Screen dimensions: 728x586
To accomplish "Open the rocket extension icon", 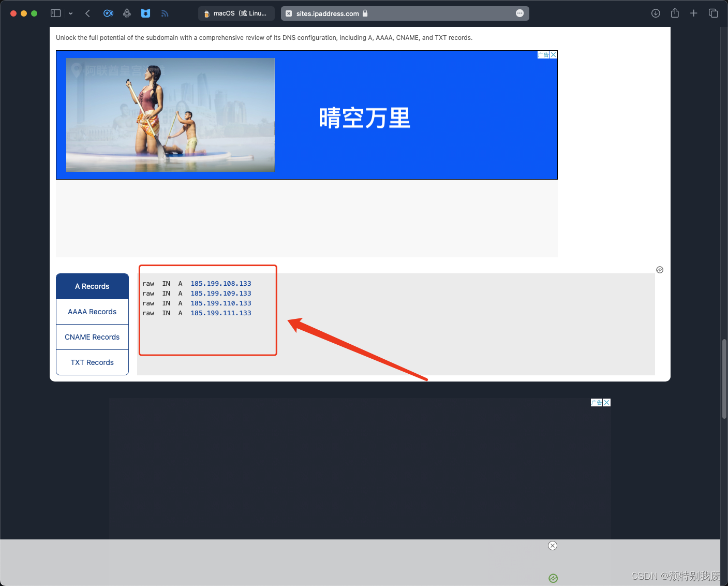I will [127, 13].
